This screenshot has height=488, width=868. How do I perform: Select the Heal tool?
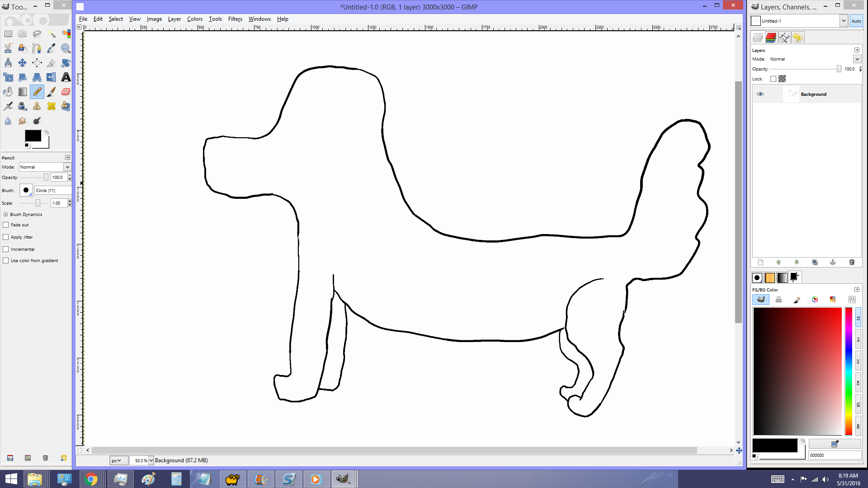pyautogui.click(x=51, y=106)
